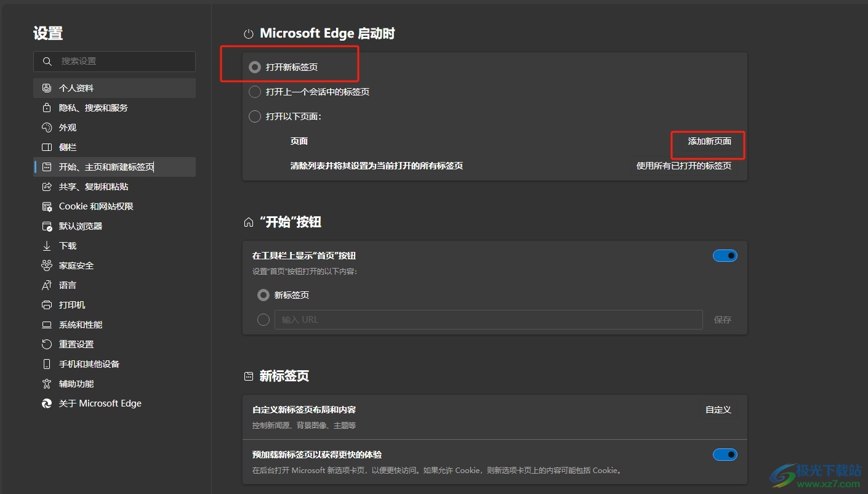Click the icon beside 新标签页 heading
The image size is (868, 494).
(x=249, y=376)
